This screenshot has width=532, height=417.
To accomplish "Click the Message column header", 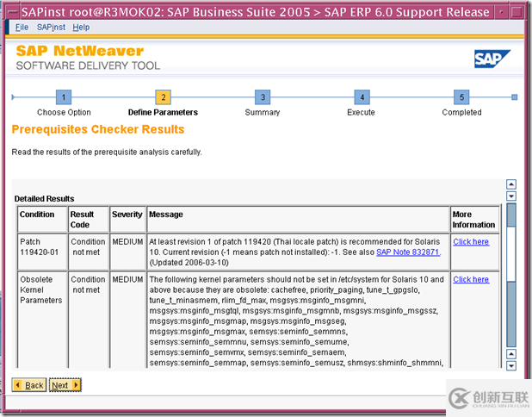I will pyautogui.click(x=298, y=219).
